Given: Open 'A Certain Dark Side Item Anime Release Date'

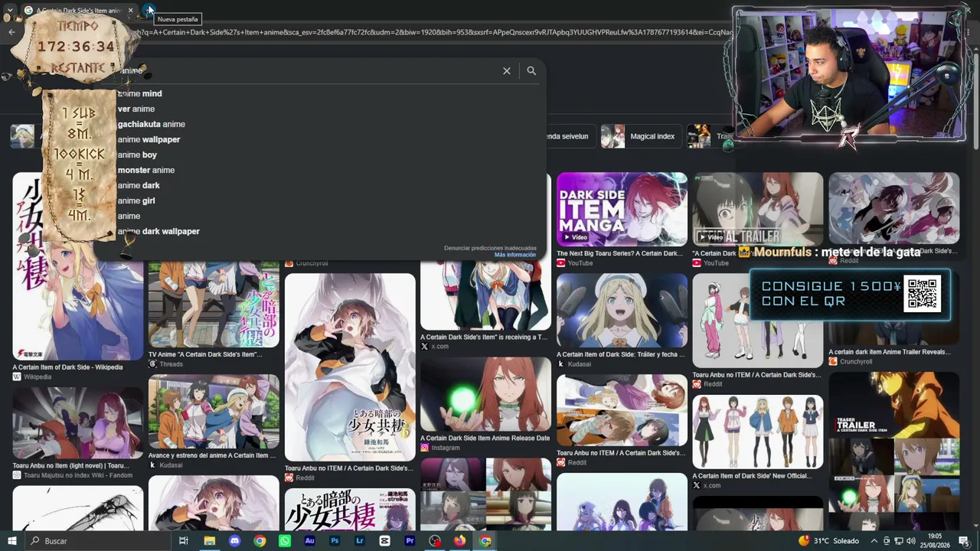Looking at the screenshot, I should pyautogui.click(x=485, y=439).
